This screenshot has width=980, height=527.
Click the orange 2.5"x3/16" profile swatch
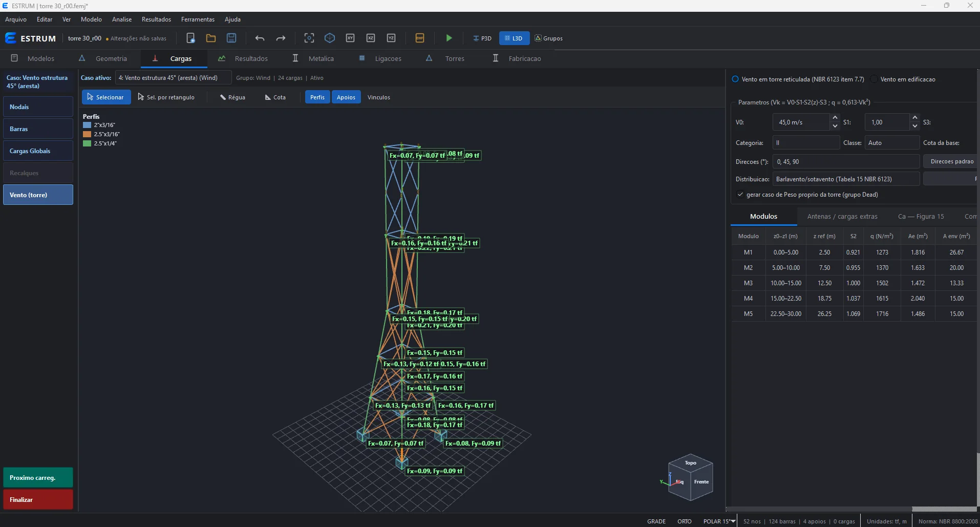coord(87,134)
